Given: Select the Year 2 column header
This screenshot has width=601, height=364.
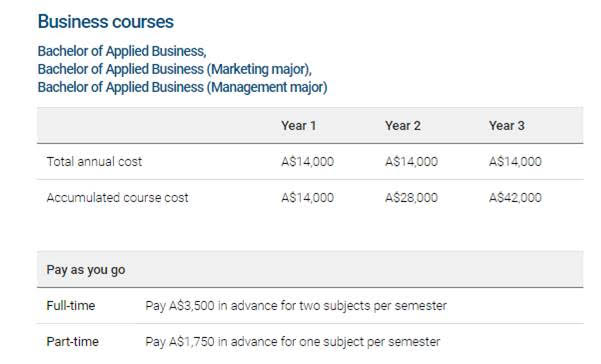Looking at the screenshot, I should tap(403, 126).
